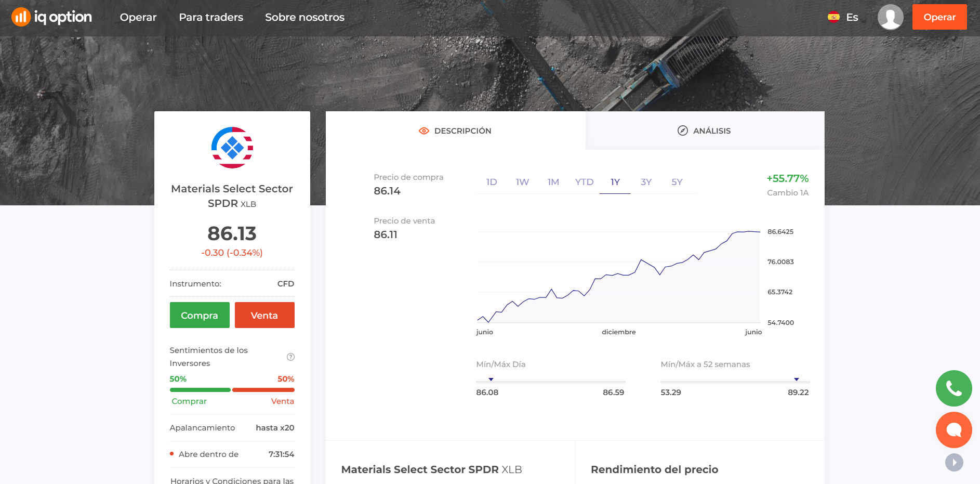980x484 pixels.
Task: Click the green Compra button
Action: pyautogui.click(x=200, y=315)
